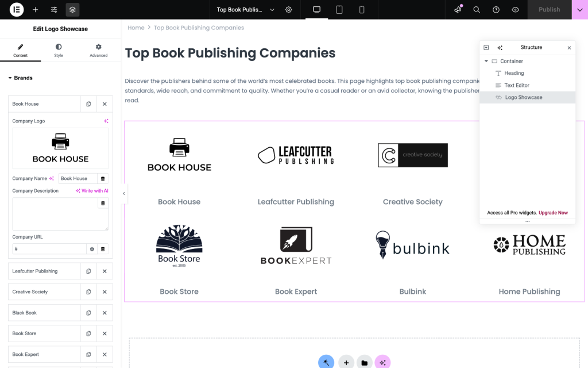The image size is (588, 368).
Task: Expand the Creative Society item
Action: pyautogui.click(x=44, y=292)
